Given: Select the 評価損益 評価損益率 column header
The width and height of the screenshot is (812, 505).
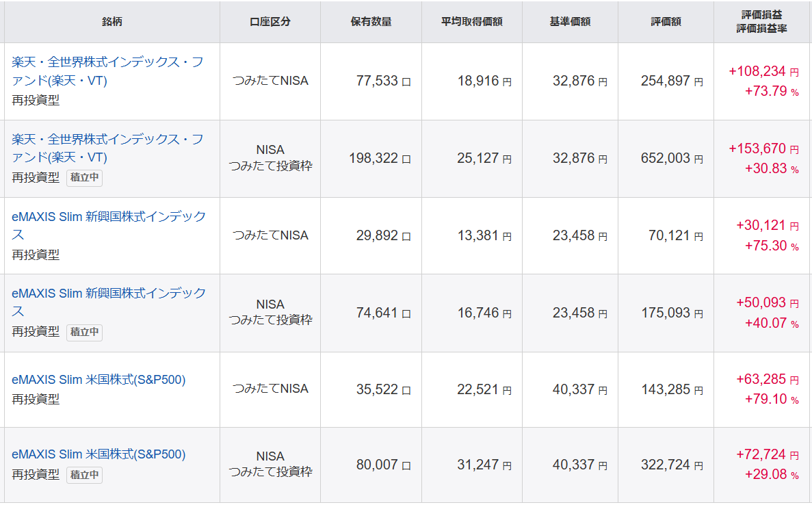Looking at the screenshot, I should [x=762, y=21].
